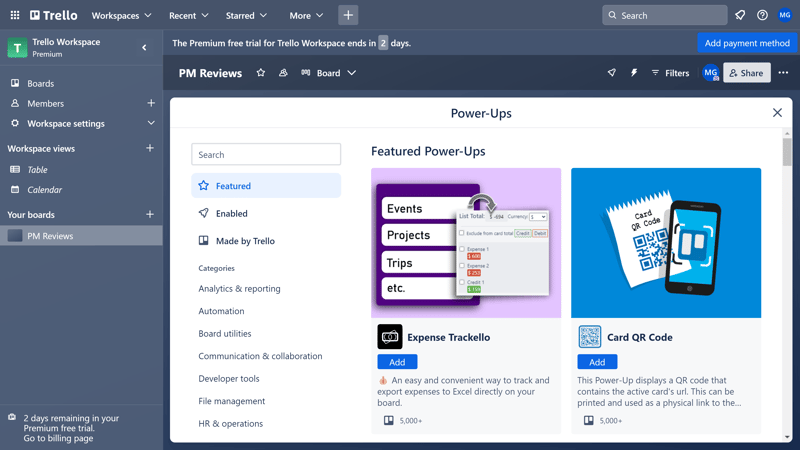Viewport: 800px width, 450px height.
Task: Open More dropdown menu
Action: point(306,15)
